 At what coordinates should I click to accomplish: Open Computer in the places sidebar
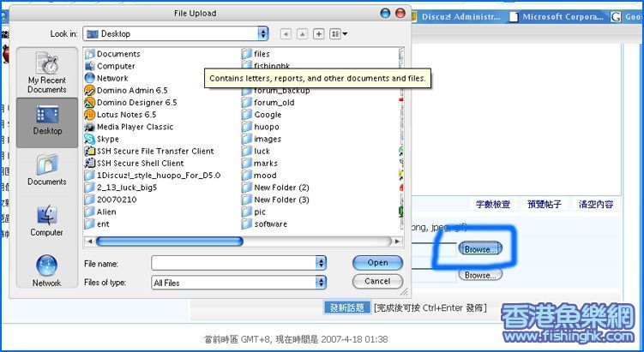tap(47, 220)
